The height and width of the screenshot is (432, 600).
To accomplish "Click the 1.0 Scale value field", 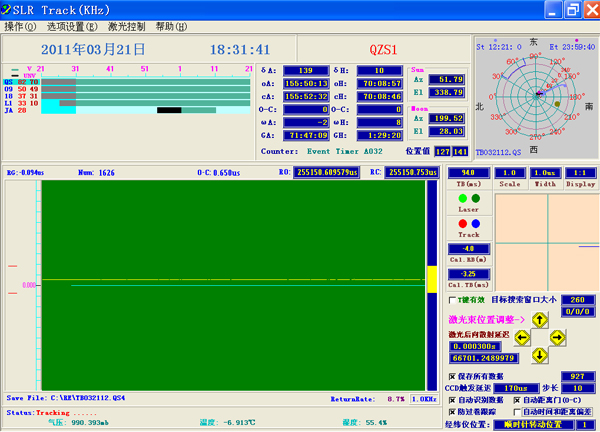I will [x=509, y=173].
